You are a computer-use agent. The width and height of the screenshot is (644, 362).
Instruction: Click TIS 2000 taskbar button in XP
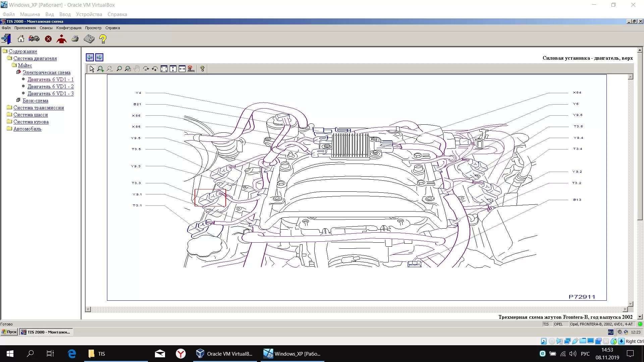tap(46, 332)
